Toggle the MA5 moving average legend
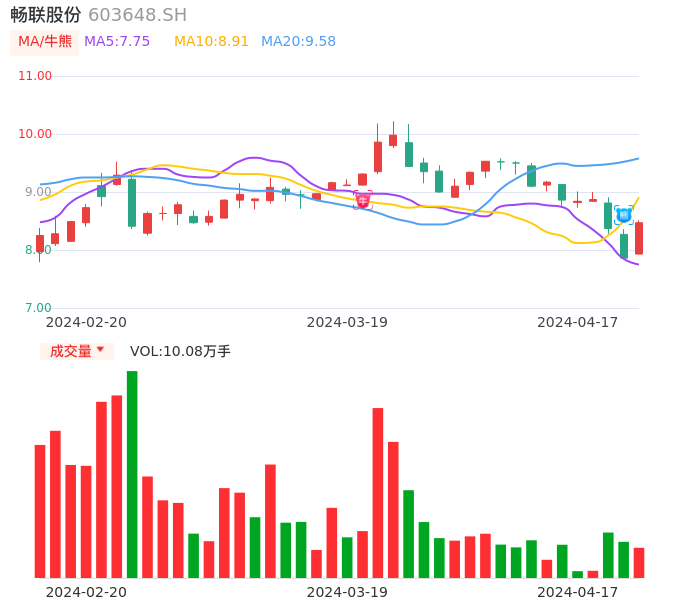Viewport: 686px width, 606px height. [117, 42]
